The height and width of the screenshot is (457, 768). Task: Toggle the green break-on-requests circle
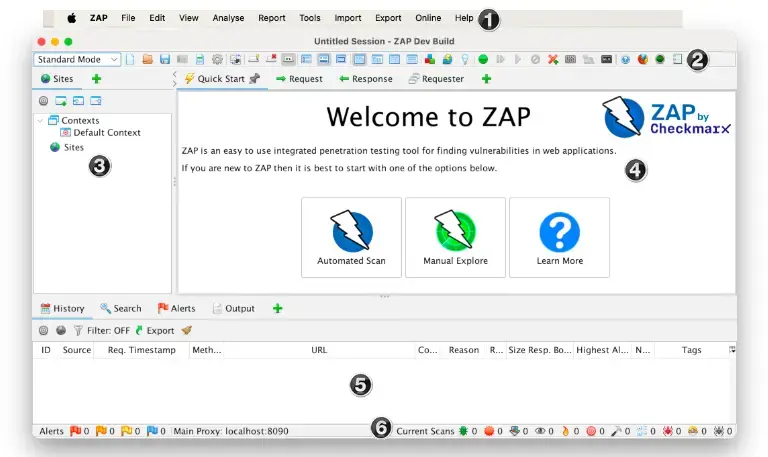coord(483,59)
